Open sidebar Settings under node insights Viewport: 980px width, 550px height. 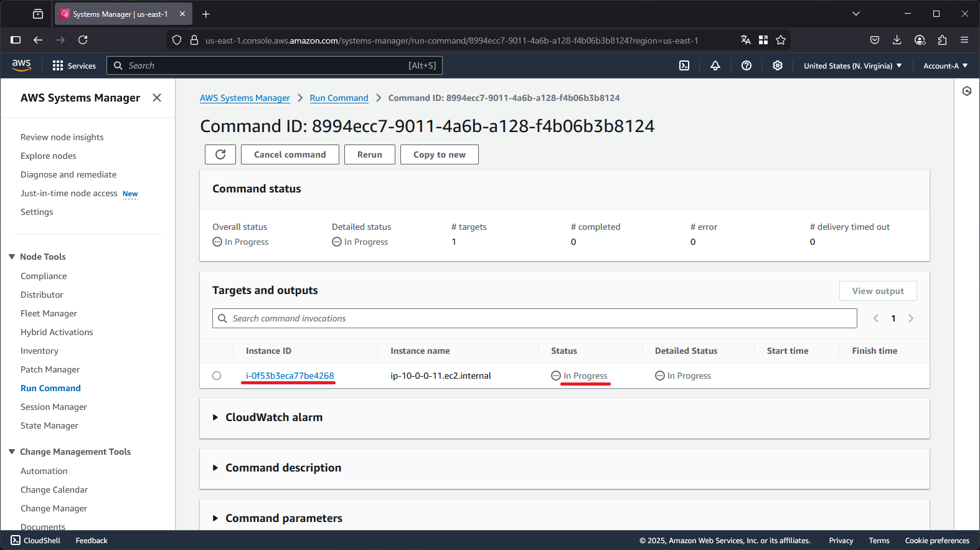click(37, 212)
